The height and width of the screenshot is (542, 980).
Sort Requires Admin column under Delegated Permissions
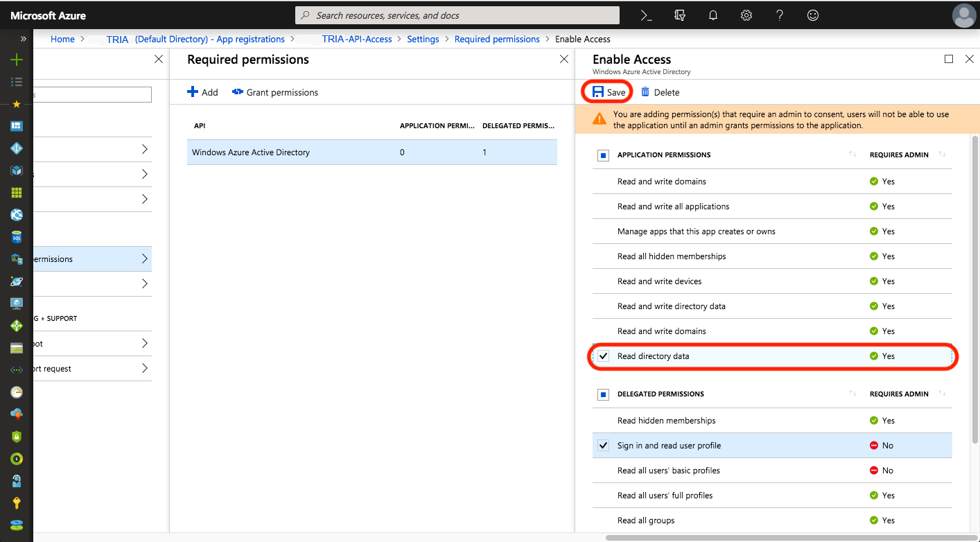pyautogui.click(x=942, y=394)
